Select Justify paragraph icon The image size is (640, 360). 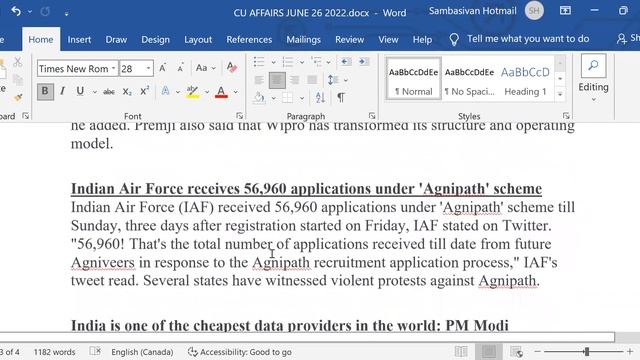click(x=312, y=80)
